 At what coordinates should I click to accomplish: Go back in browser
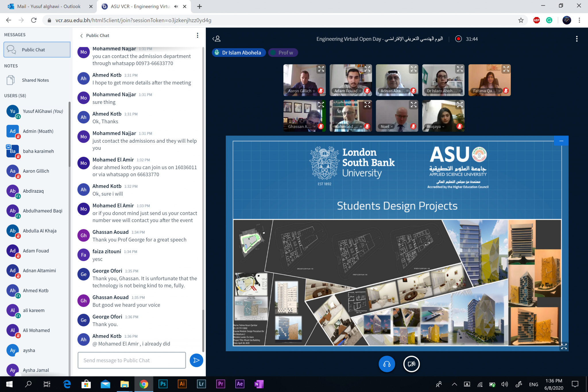coord(9,20)
